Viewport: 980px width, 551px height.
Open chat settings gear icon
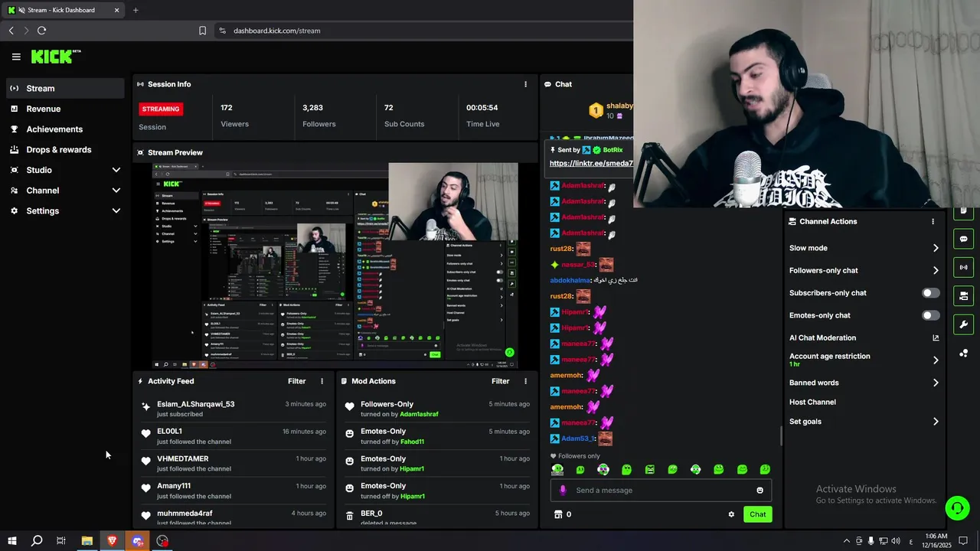coord(731,514)
